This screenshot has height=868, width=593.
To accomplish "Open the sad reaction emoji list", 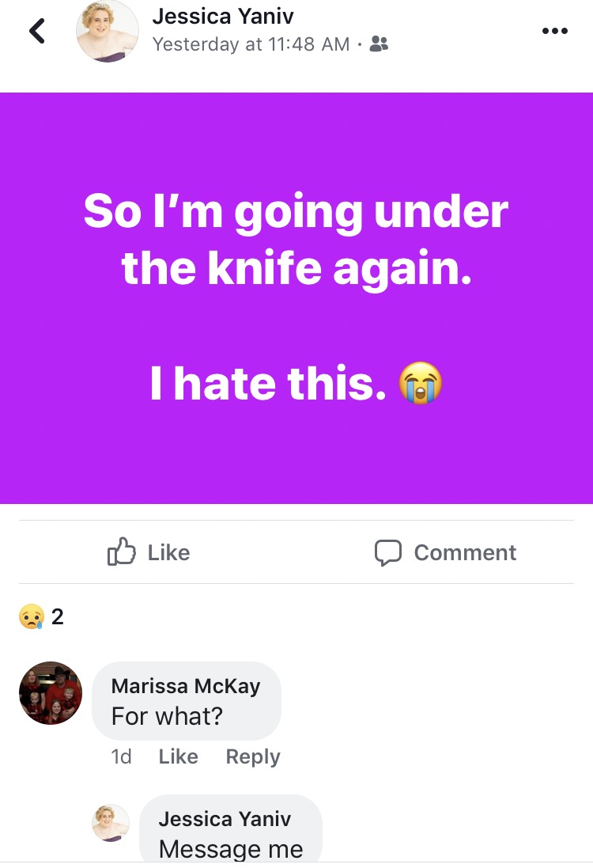I will click(x=32, y=616).
